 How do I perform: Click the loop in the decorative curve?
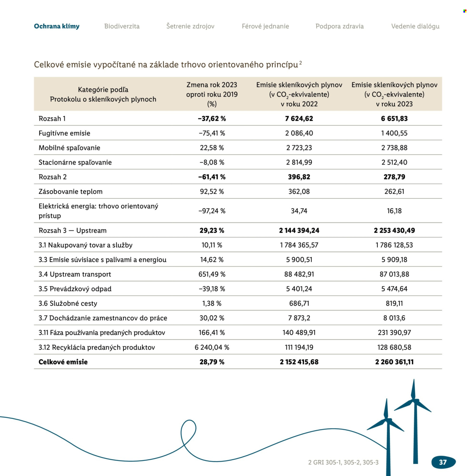click(x=188, y=433)
